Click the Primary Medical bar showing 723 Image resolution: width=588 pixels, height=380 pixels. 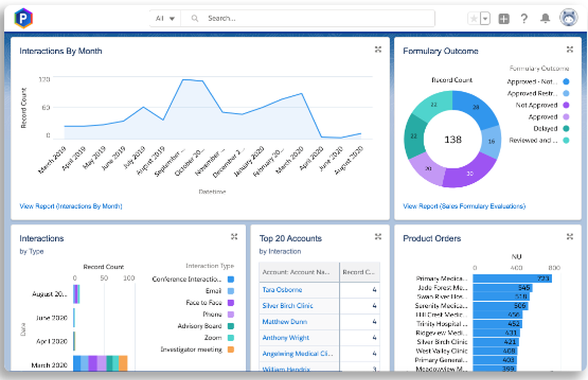(512, 278)
